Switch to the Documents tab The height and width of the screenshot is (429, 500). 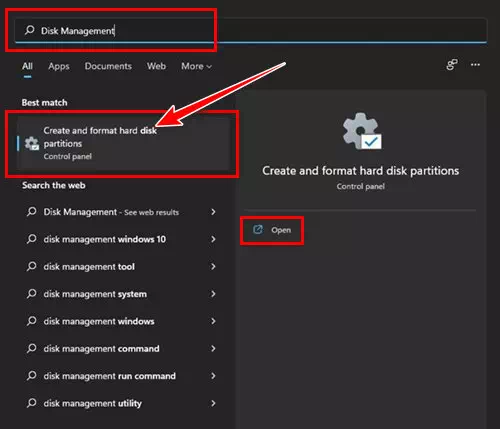(108, 66)
